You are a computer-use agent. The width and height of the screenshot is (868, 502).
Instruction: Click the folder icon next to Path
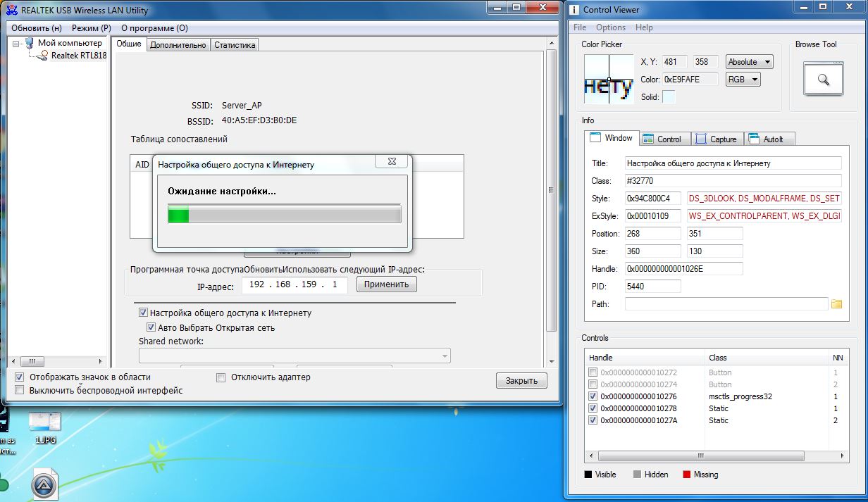836,304
